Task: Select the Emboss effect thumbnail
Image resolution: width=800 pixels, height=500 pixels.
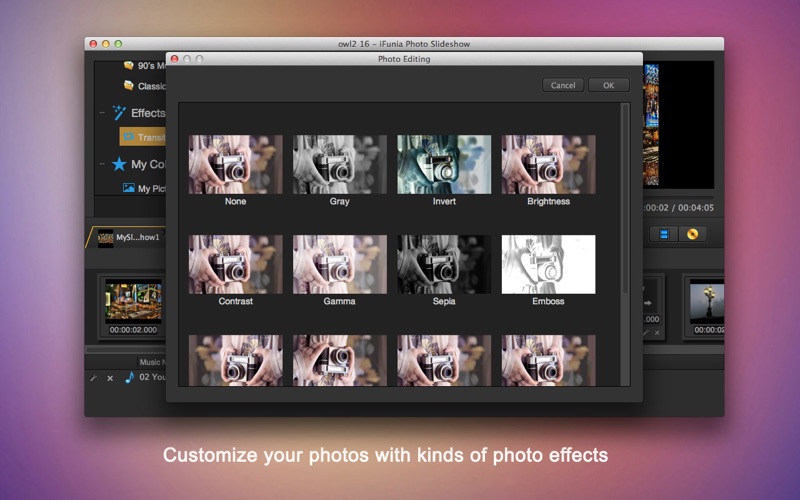Action: coord(548,265)
